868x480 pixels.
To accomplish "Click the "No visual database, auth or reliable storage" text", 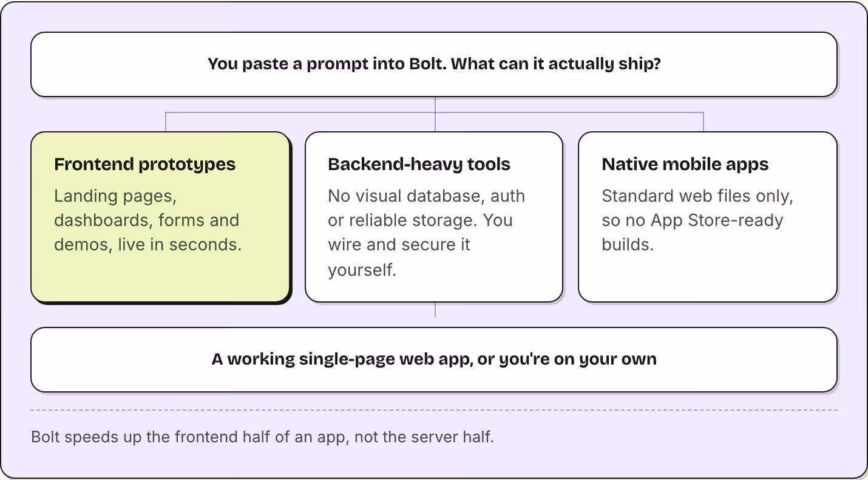I will [427, 232].
